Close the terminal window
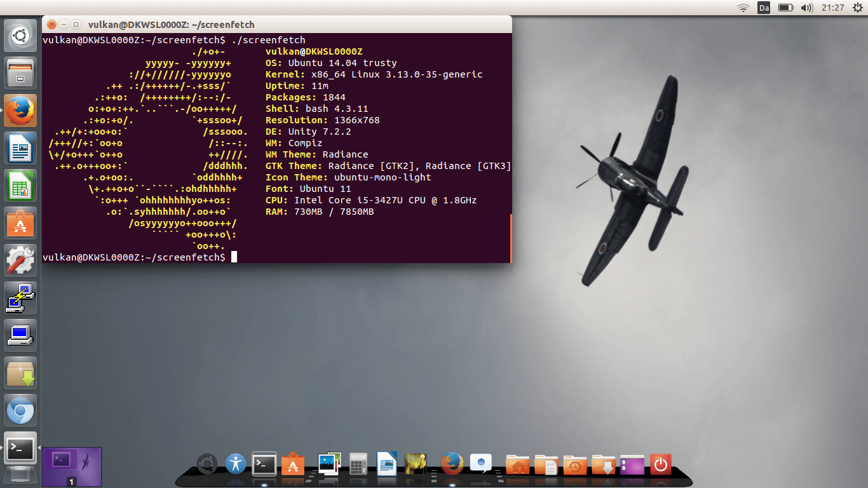The image size is (868, 488). pos(51,25)
